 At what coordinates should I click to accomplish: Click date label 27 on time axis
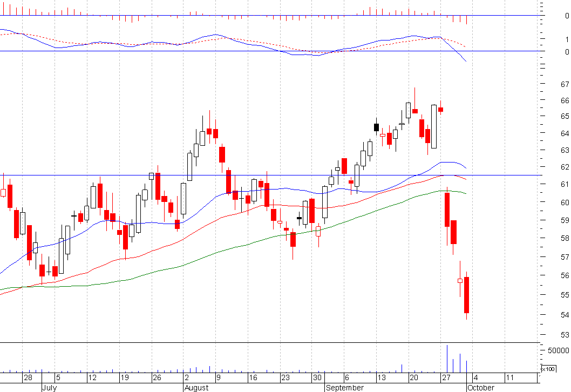coord(446,377)
